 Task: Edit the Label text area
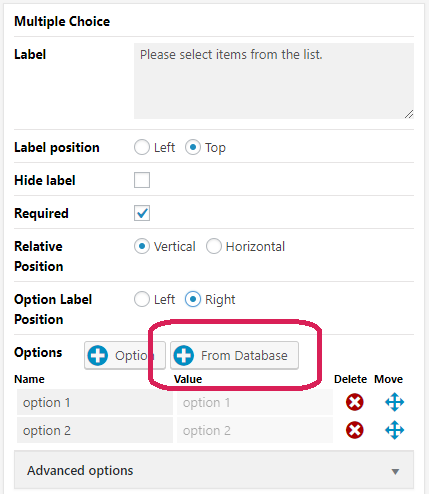274,81
